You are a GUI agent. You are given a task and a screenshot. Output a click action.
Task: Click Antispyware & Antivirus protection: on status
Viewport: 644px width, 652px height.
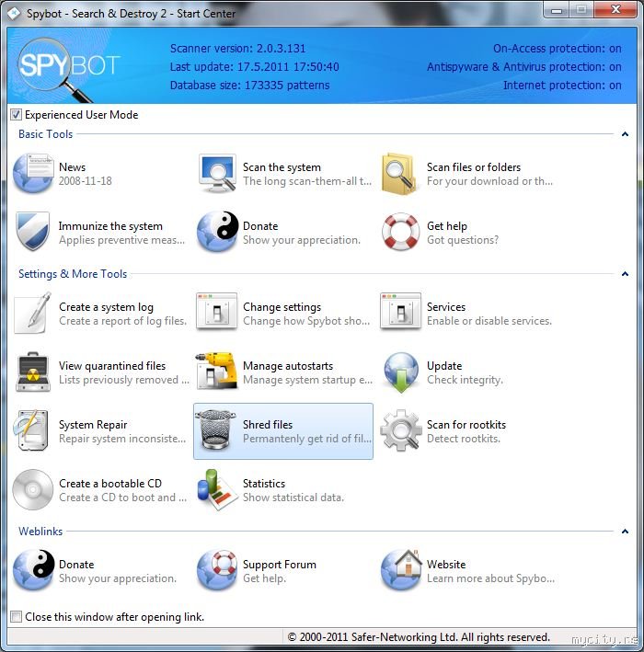523,67
